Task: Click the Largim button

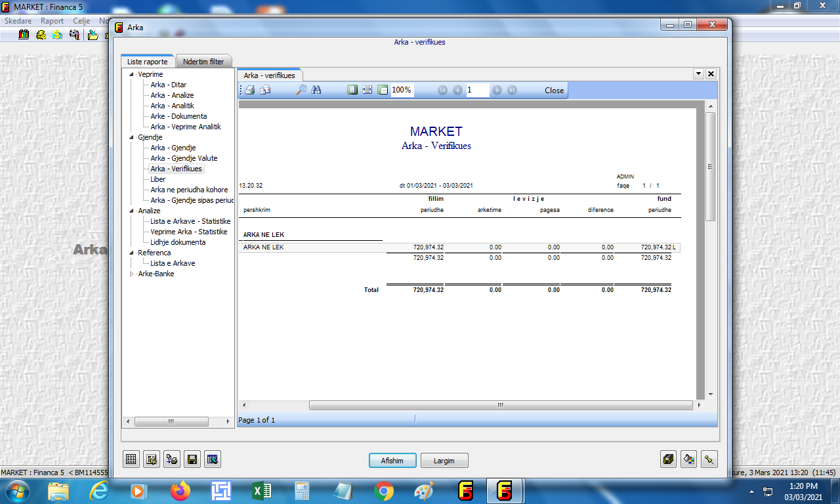Action: tap(444, 461)
